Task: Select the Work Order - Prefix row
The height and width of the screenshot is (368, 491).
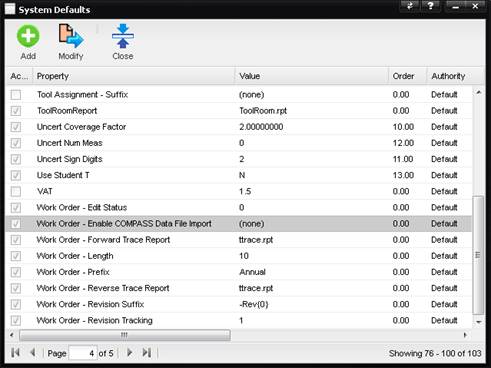Action: (239, 272)
